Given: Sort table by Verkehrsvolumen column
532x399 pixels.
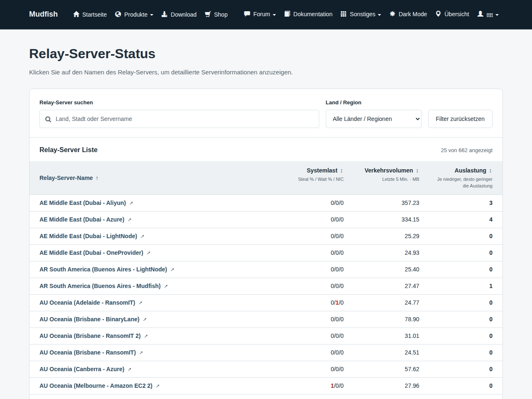Looking at the screenshot, I should (392, 170).
